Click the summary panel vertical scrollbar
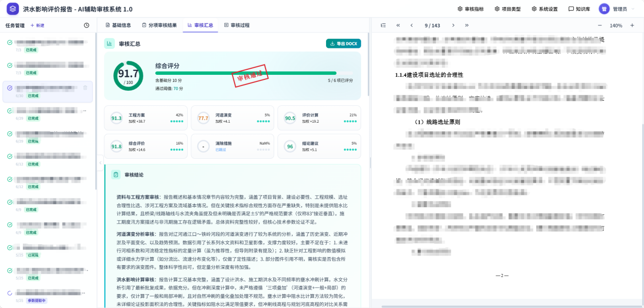 point(369,66)
